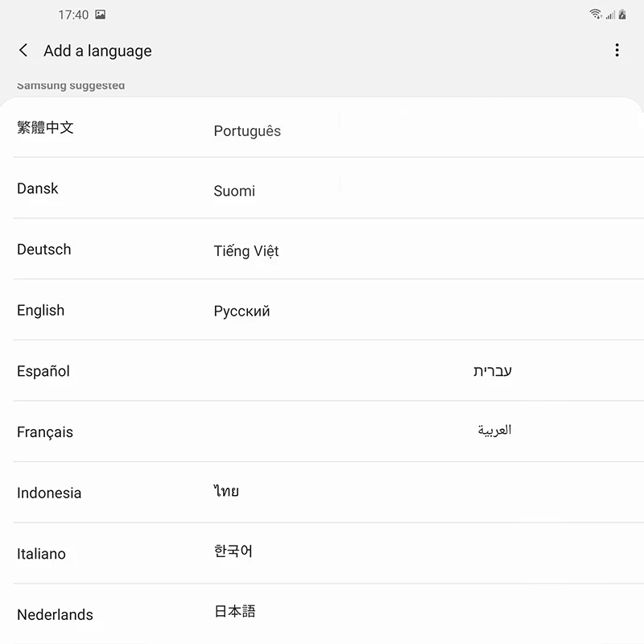Pick English from the language list
Screen dimensions: 644x644
[41, 311]
